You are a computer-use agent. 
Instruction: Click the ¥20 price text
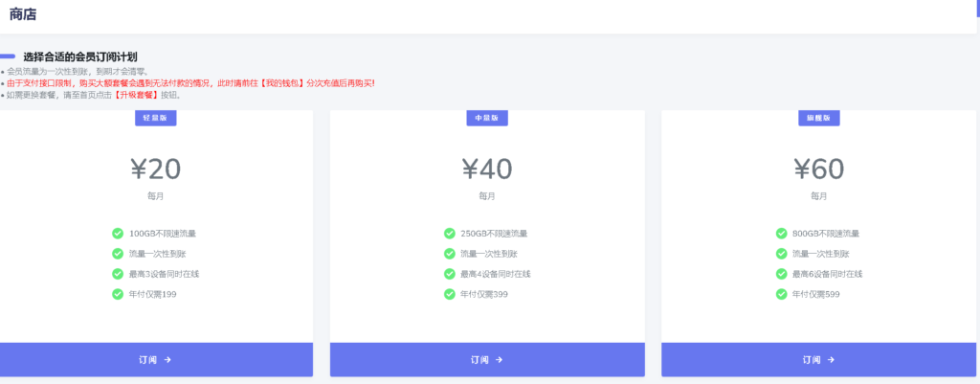point(156,169)
